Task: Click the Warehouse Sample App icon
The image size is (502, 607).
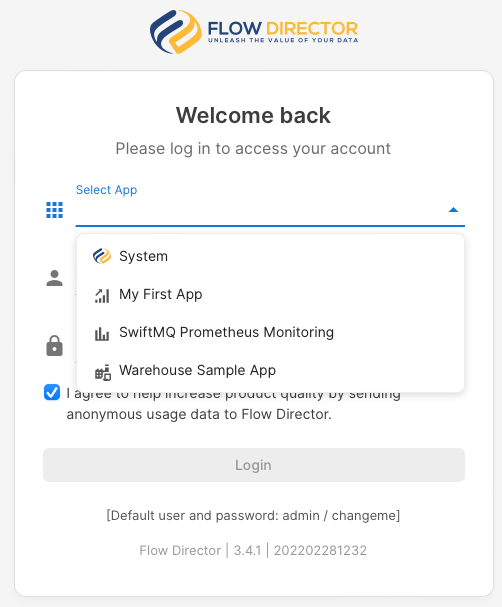Action: pyautogui.click(x=103, y=372)
